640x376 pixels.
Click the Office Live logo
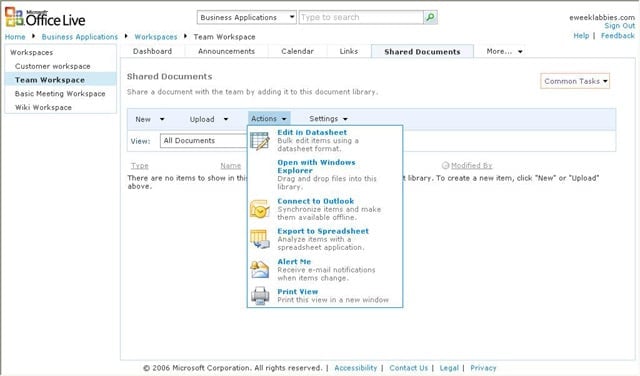tap(45, 17)
